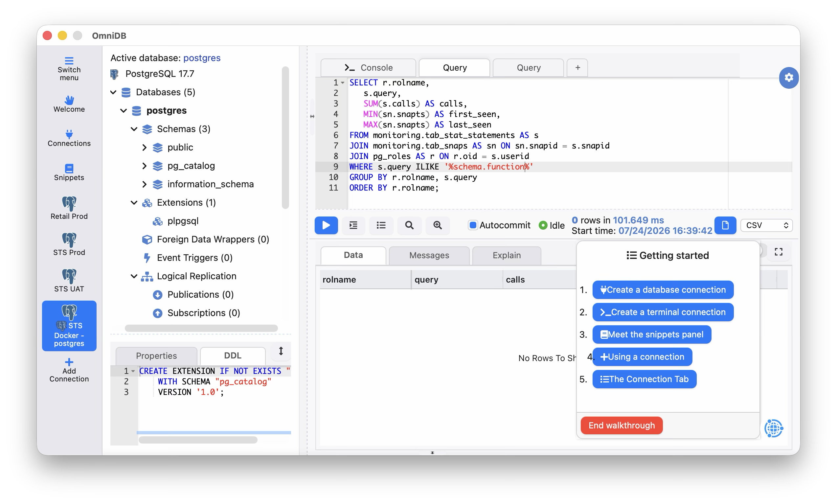The width and height of the screenshot is (837, 504).
Task: Open the Data results tab
Action: [353, 255]
